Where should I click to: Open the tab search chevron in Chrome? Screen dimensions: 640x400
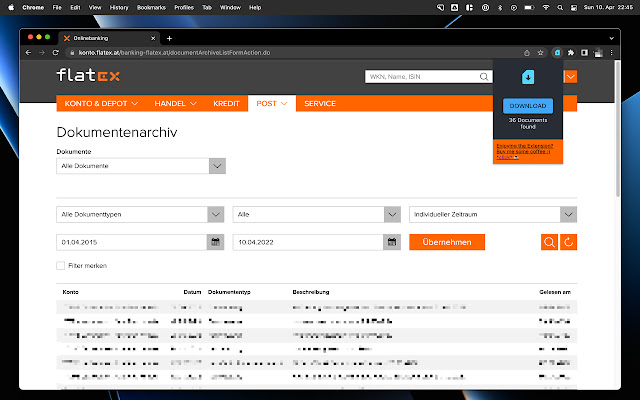(611, 38)
